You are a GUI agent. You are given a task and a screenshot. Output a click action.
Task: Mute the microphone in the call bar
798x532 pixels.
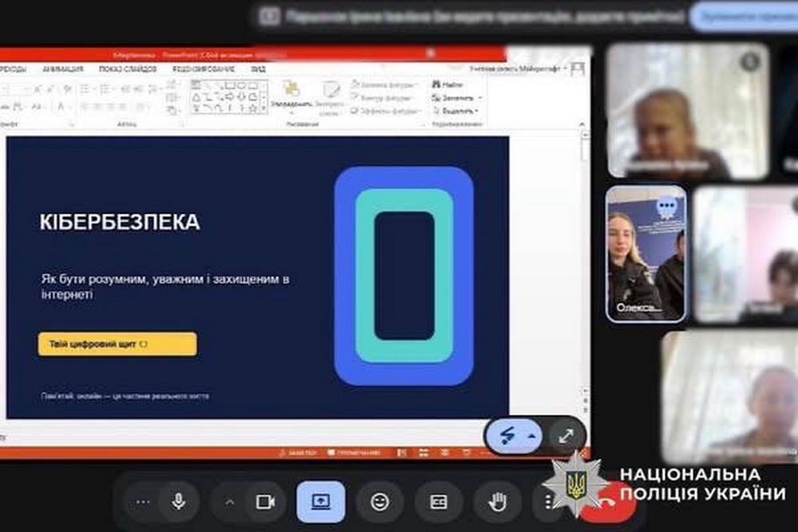178,502
